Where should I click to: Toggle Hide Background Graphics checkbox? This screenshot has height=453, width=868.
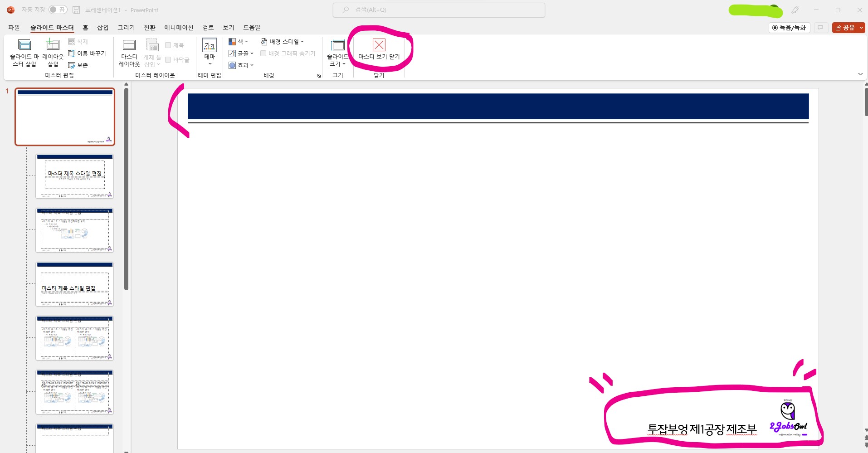[x=288, y=54]
